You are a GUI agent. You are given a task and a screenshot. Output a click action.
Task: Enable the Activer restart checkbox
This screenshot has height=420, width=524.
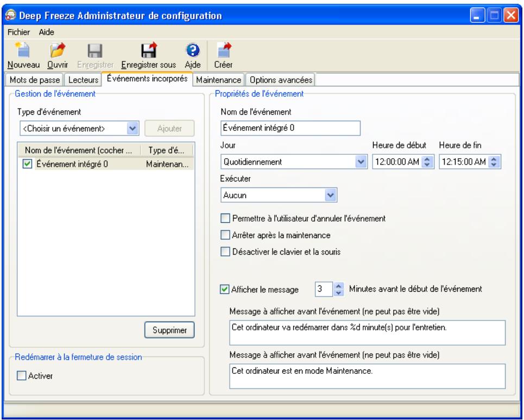point(21,375)
